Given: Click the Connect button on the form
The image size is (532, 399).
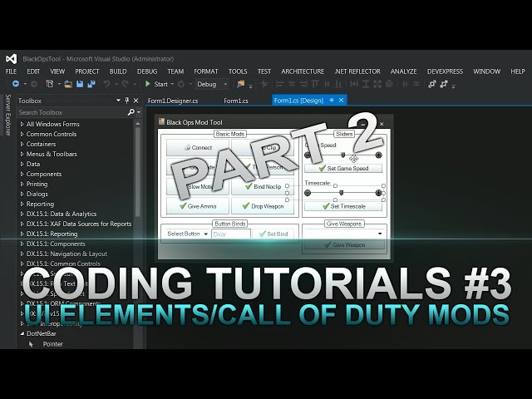Looking at the screenshot, I should pyautogui.click(x=198, y=148).
